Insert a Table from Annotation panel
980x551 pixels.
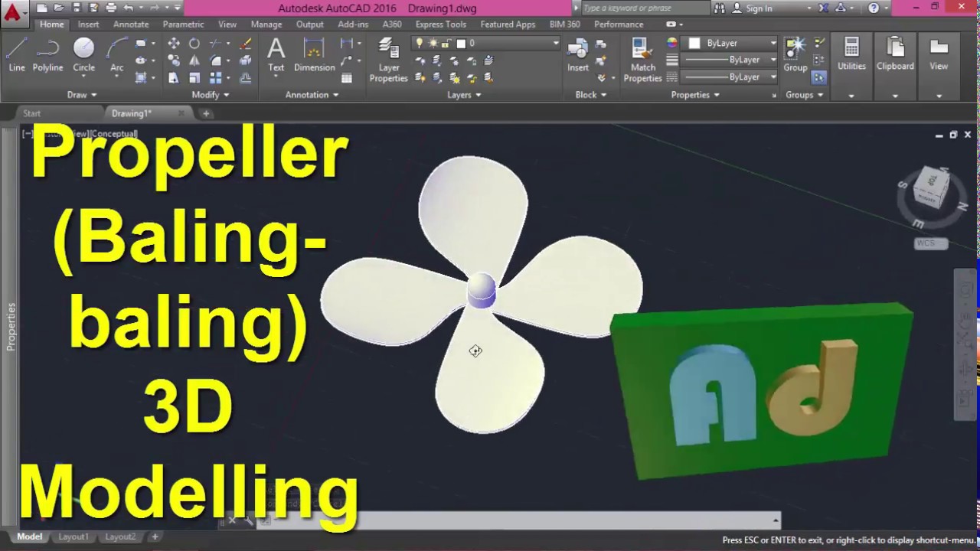click(347, 77)
